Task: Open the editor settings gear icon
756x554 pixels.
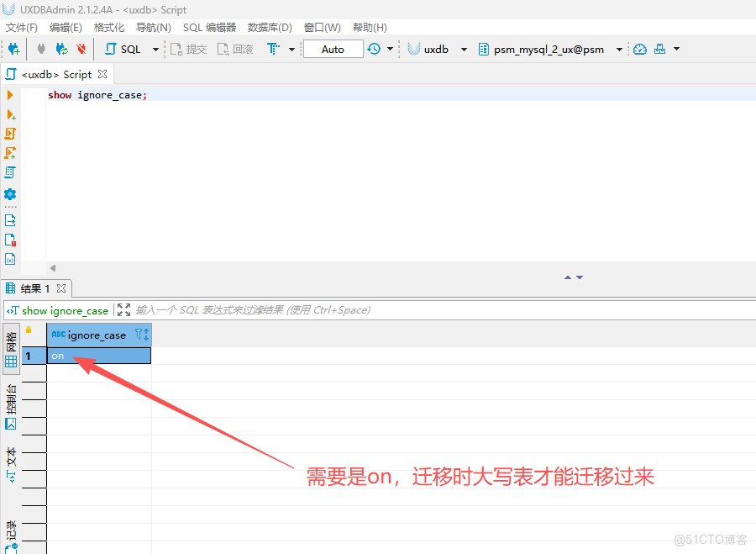Action: (10, 194)
